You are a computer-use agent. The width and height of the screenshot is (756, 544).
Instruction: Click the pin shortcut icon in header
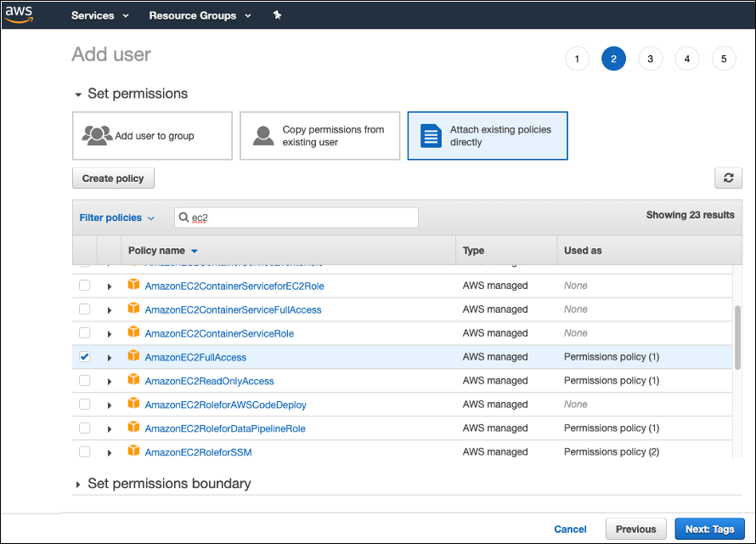coord(277,15)
